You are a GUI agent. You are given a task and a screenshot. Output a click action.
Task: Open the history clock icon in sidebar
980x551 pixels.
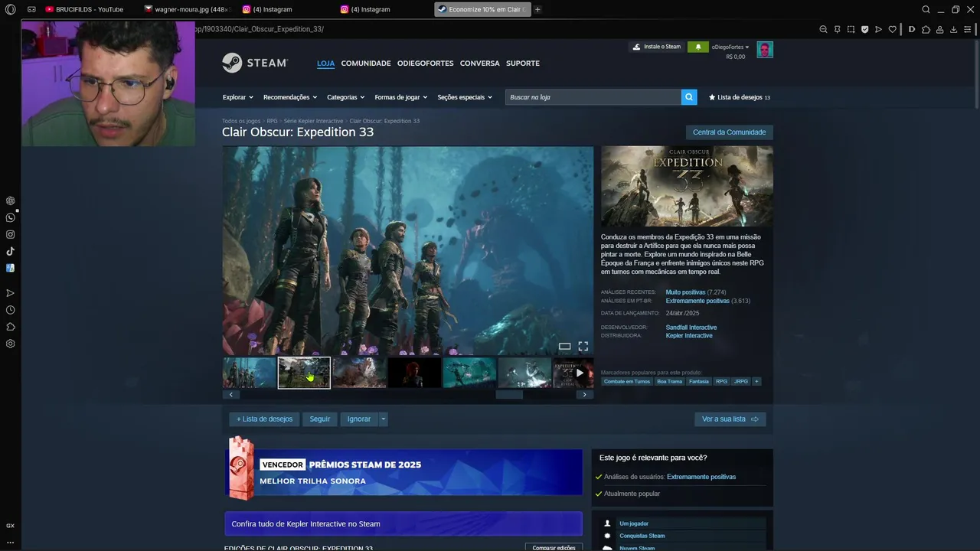pyautogui.click(x=10, y=310)
